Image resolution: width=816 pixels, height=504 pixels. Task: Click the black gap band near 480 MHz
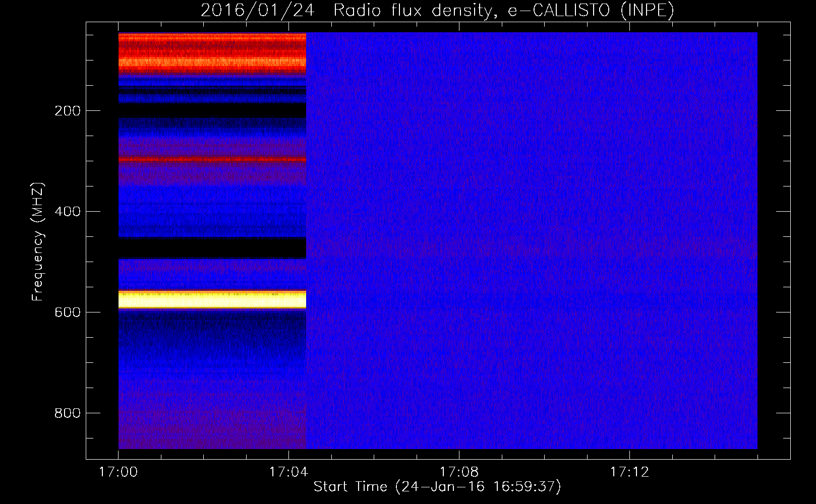coord(212,248)
